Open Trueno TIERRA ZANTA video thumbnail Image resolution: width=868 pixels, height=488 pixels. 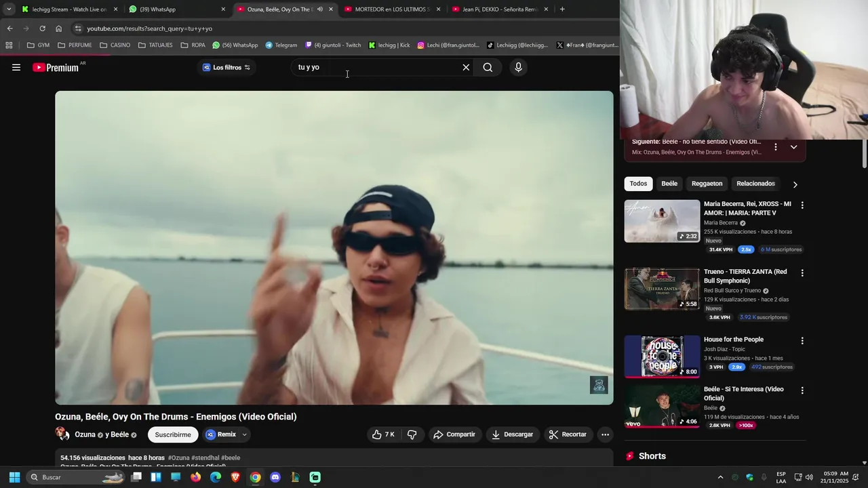pos(662,289)
